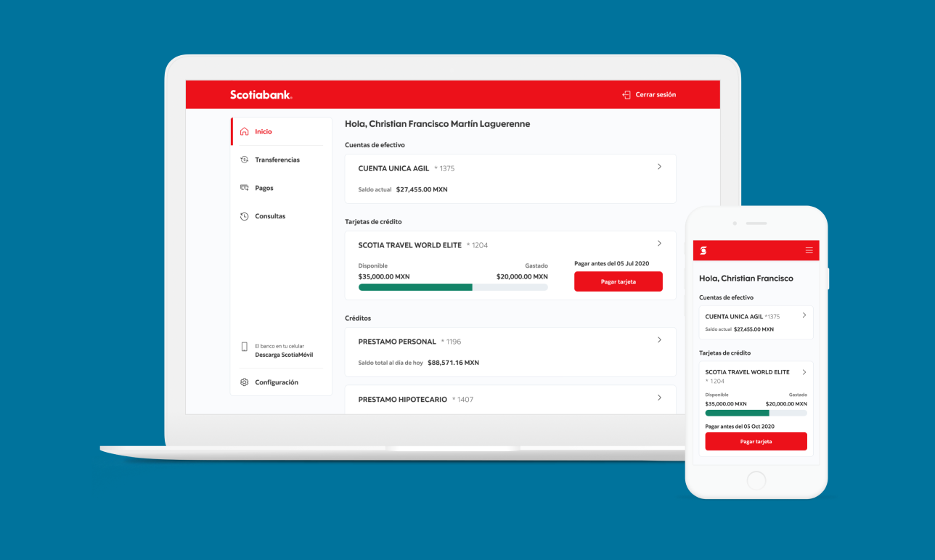The width and height of the screenshot is (935, 560).
Task: Tap Cuentas de efectivo heading on phone
Action: point(726,297)
